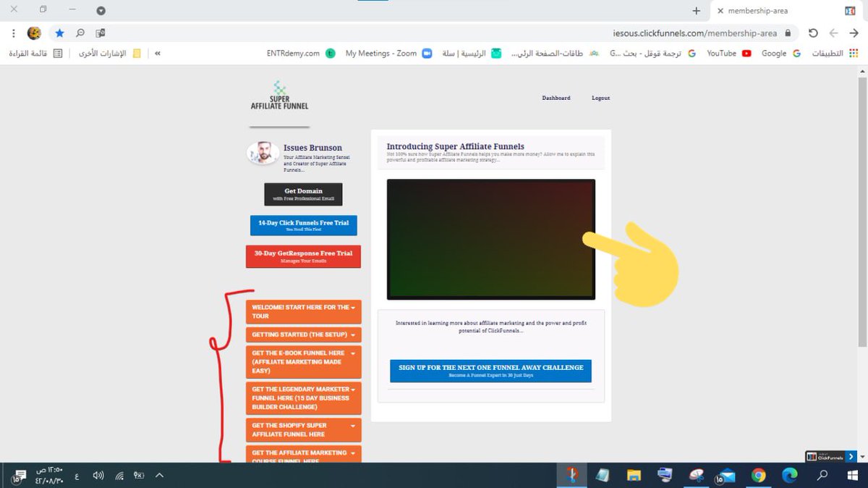Image resolution: width=868 pixels, height=488 pixels.
Task: Click the reload page icon
Action: coord(813,33)
